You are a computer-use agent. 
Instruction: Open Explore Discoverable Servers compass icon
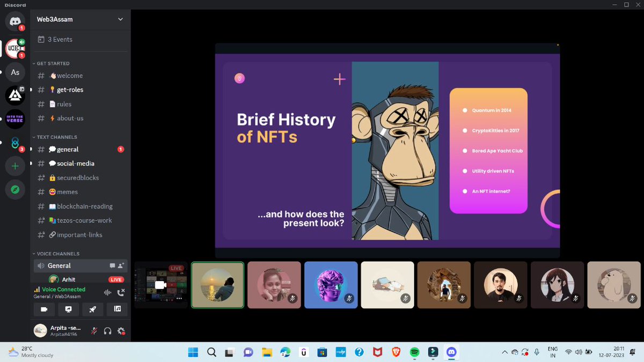coord(15,190)
